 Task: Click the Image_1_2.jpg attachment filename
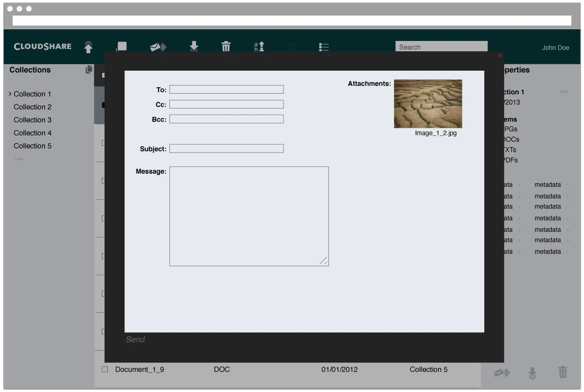pos(436,133)
